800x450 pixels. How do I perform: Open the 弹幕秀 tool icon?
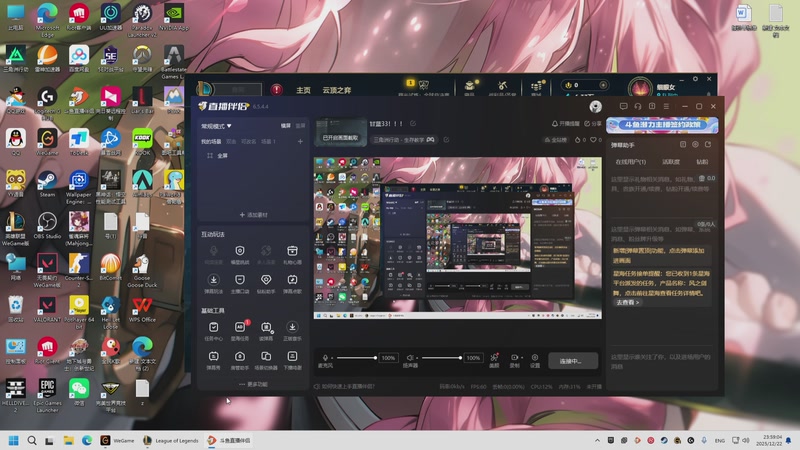(x=213, y=360)
